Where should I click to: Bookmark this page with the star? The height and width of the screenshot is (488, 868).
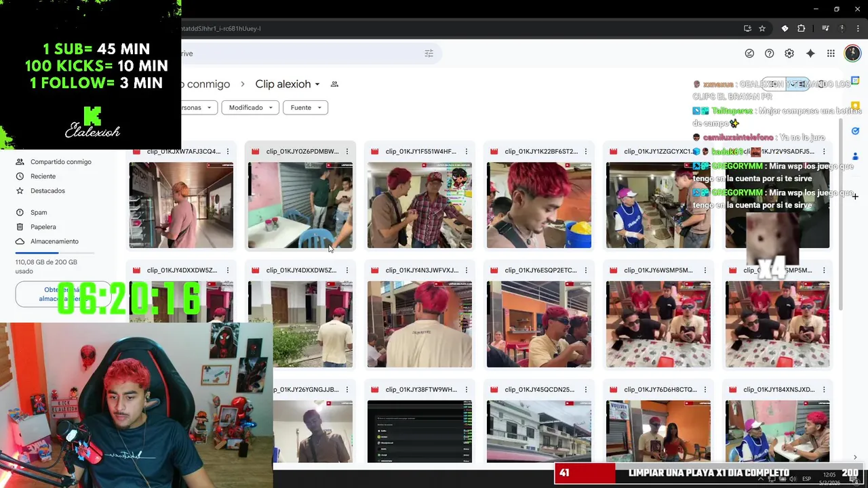762,28
